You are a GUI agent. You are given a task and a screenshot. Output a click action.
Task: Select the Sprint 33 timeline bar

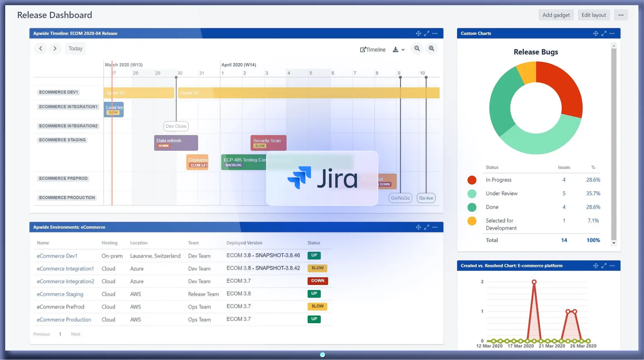tap(309, 93)
